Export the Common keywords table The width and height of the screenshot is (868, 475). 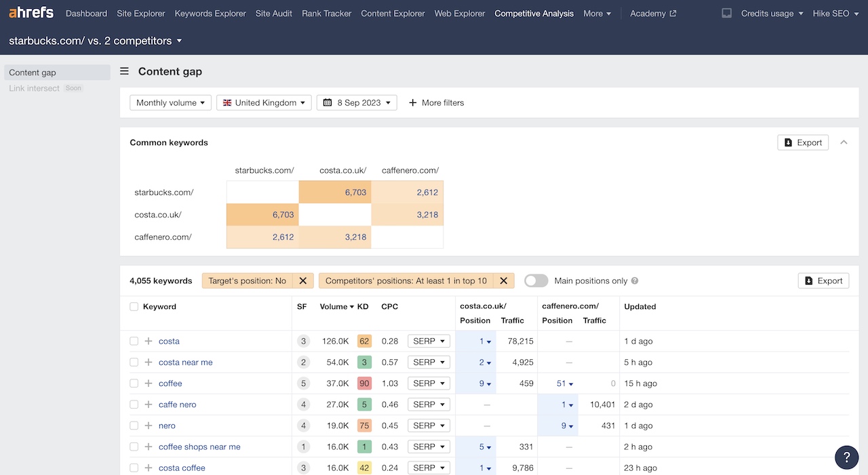click(x=802, y=142)
